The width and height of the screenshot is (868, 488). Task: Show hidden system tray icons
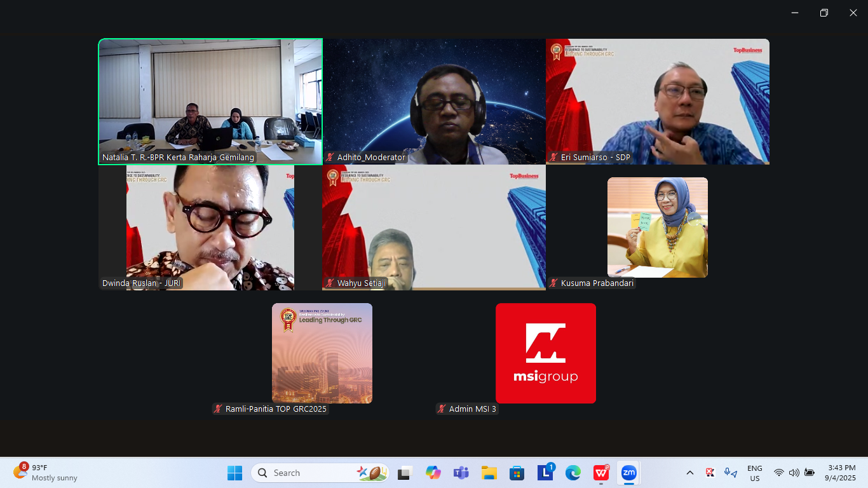[x=690, y=473]
